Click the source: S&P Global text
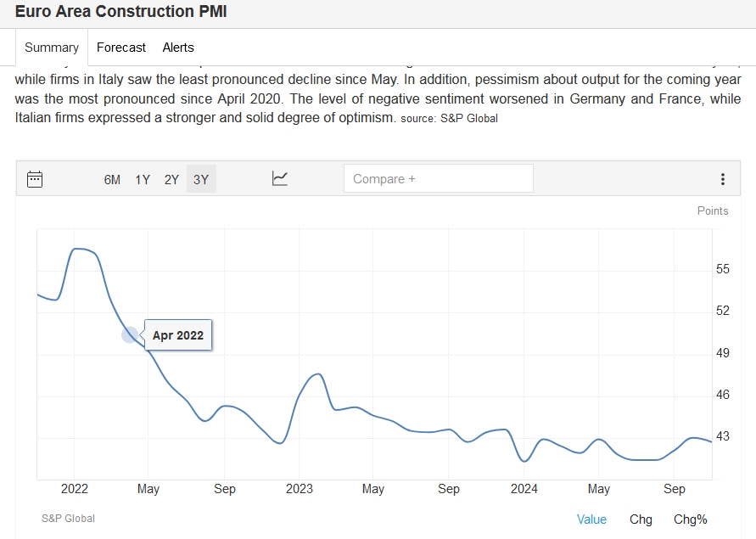 coord(449,119)
